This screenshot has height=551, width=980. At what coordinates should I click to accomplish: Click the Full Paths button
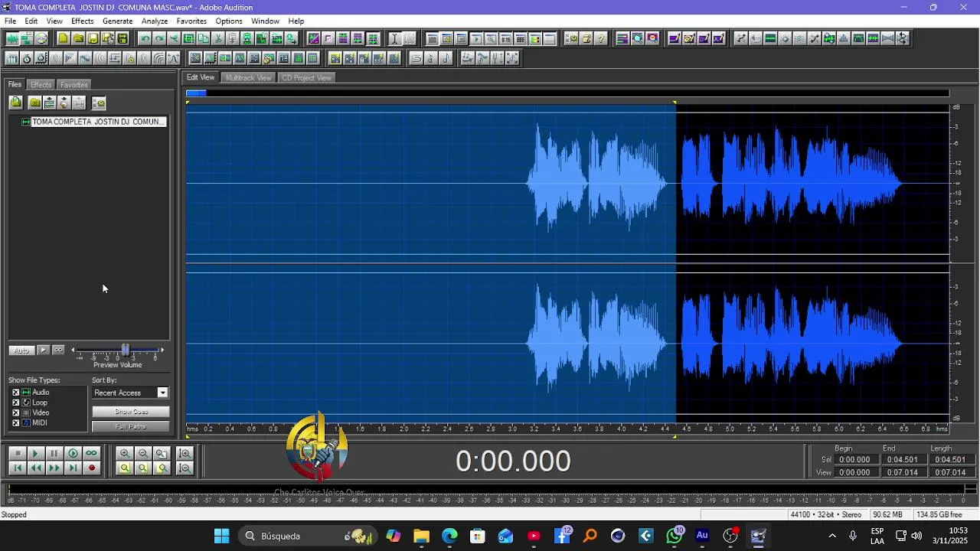click(x=131, y=426)
